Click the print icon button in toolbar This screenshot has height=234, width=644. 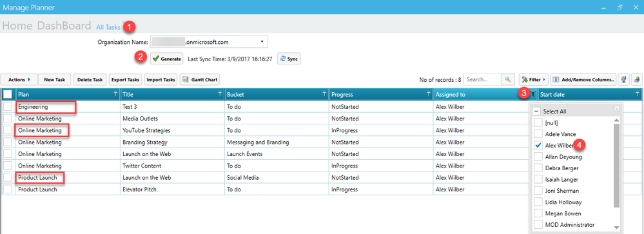624,80
